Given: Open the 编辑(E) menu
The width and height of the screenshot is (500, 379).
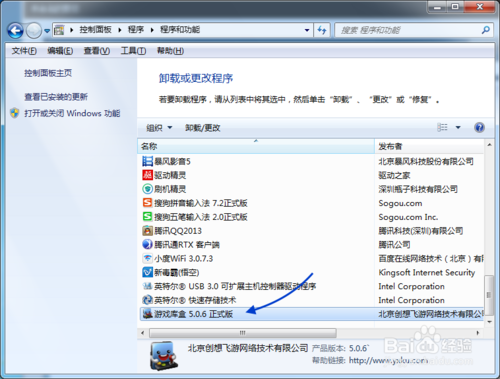Looking at the screenshot, I should (x=60, y=51).
